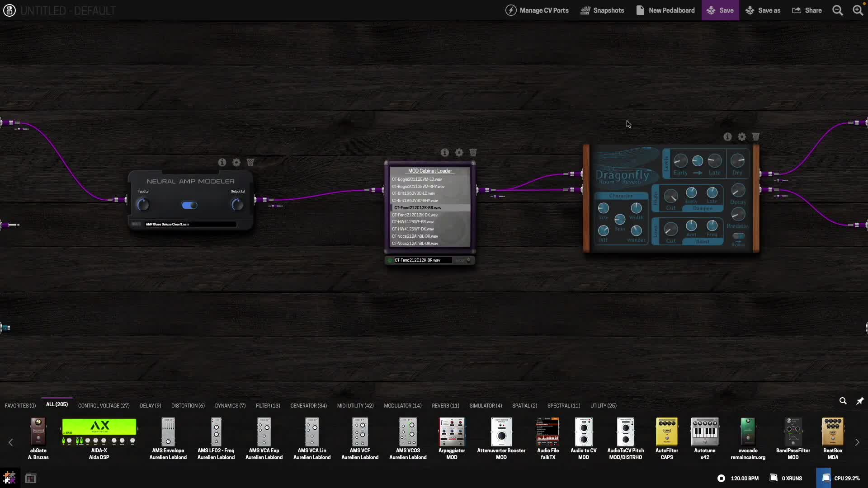Create a New Pedalboard
This screenshot has height=488, width=868.
pyautogui.click(x=665, y=10)
